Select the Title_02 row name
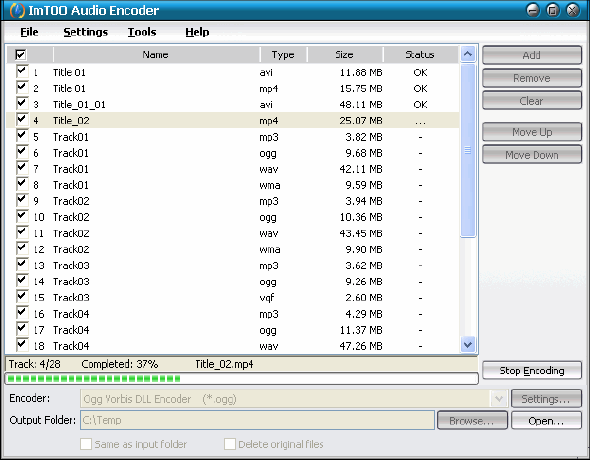Screen dimensions: 590x460 pos(71,121)
